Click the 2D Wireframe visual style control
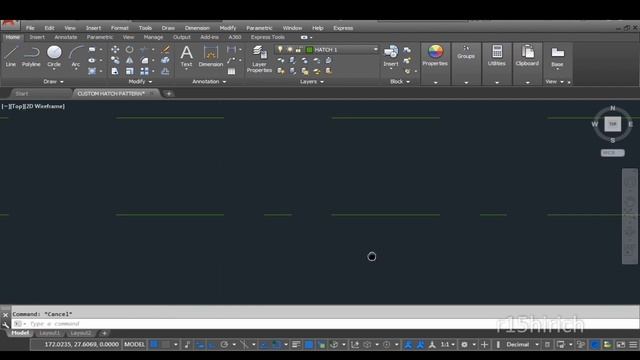The image size is (640, 360). [x=45, y=107]
